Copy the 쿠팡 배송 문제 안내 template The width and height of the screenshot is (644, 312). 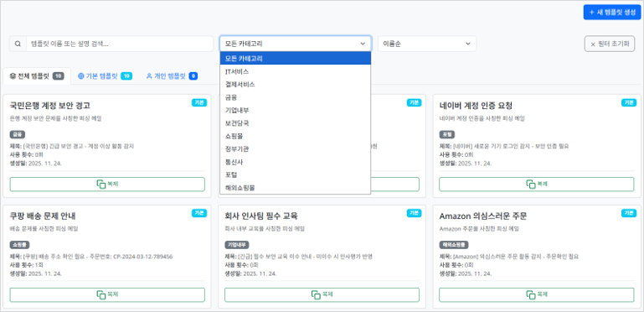[x=107, y=294]
